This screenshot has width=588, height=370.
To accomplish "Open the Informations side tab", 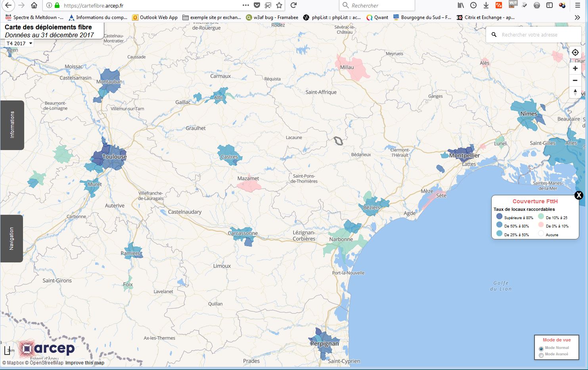I will click(x=12, y=125).
